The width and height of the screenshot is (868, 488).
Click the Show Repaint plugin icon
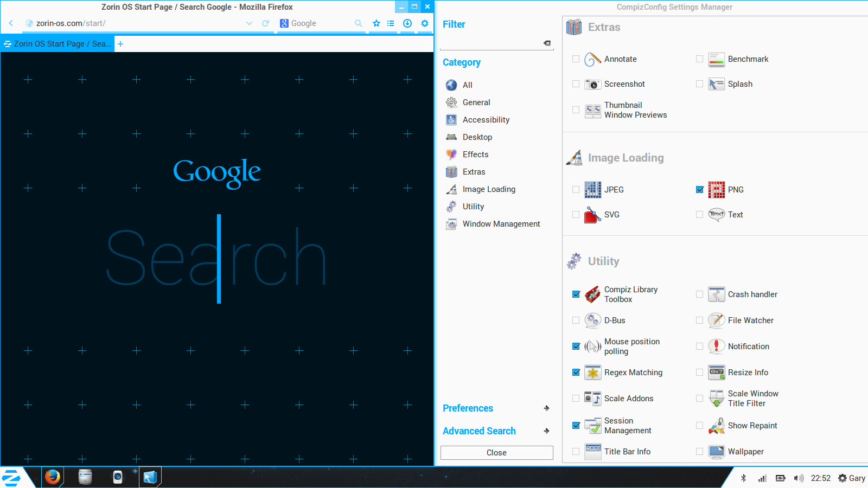(x=716, y=426)
